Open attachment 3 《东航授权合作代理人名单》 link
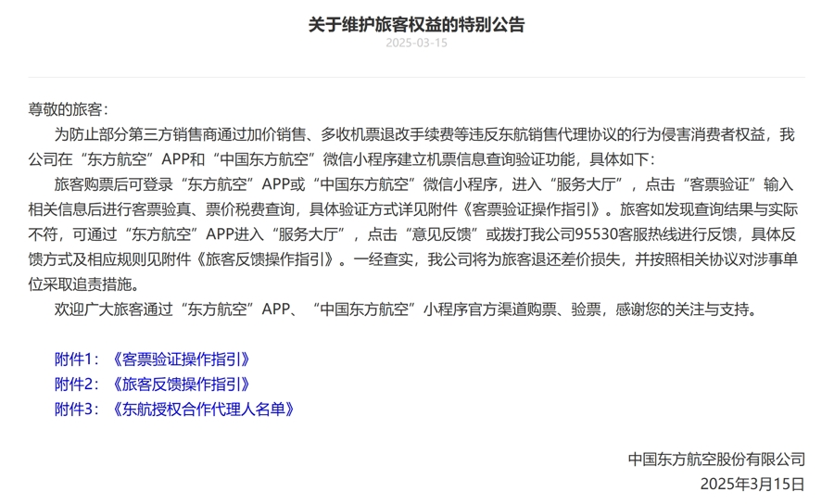This screenshot has width=834, height=504. [174, 409]
